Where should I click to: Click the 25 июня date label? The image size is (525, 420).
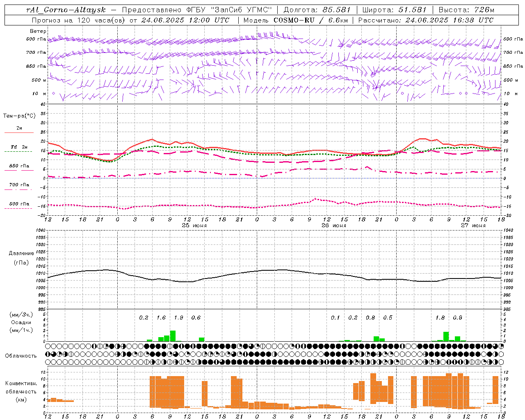click(194, 226)
